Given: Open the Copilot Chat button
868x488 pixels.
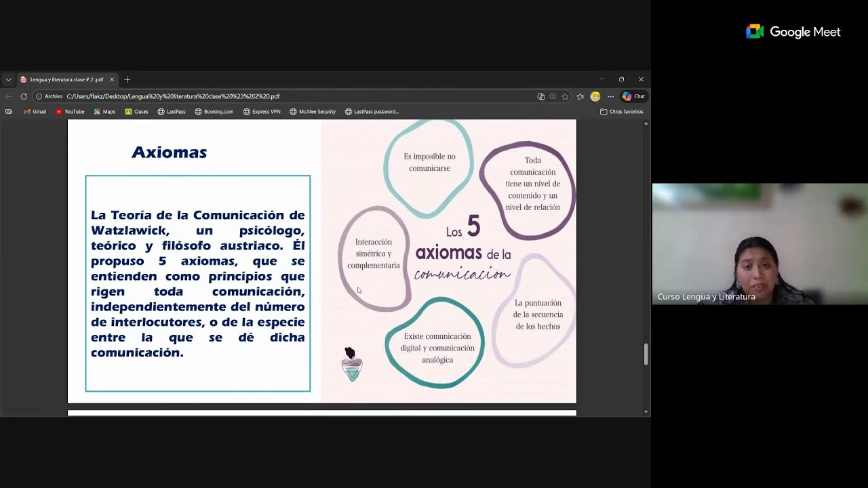Looking at the screenshot, I should pos(633,96).
